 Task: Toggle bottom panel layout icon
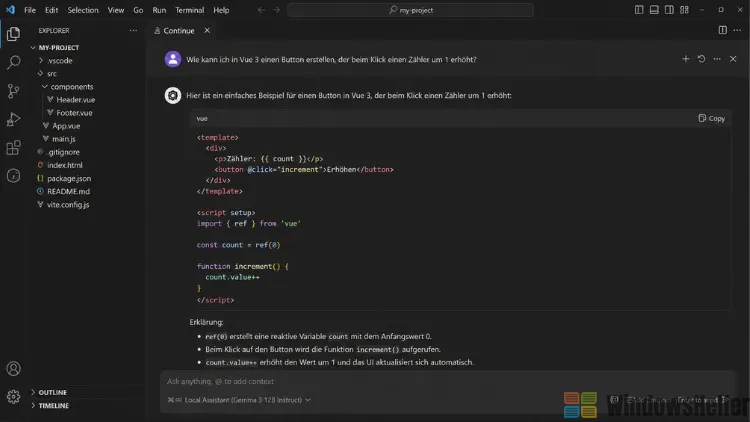tap(654, 10)
